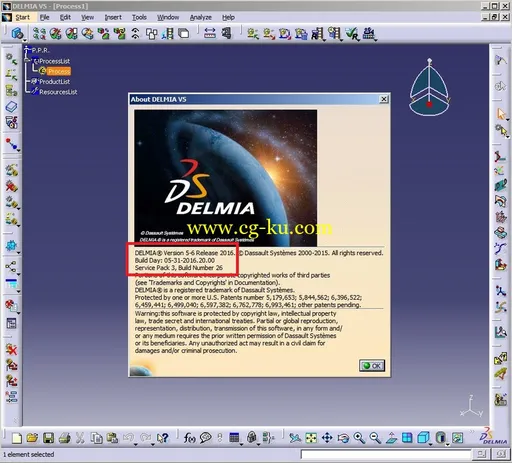Toggle the Swap visible space icon
Screen dimensions: 512x463
point(458,438)
